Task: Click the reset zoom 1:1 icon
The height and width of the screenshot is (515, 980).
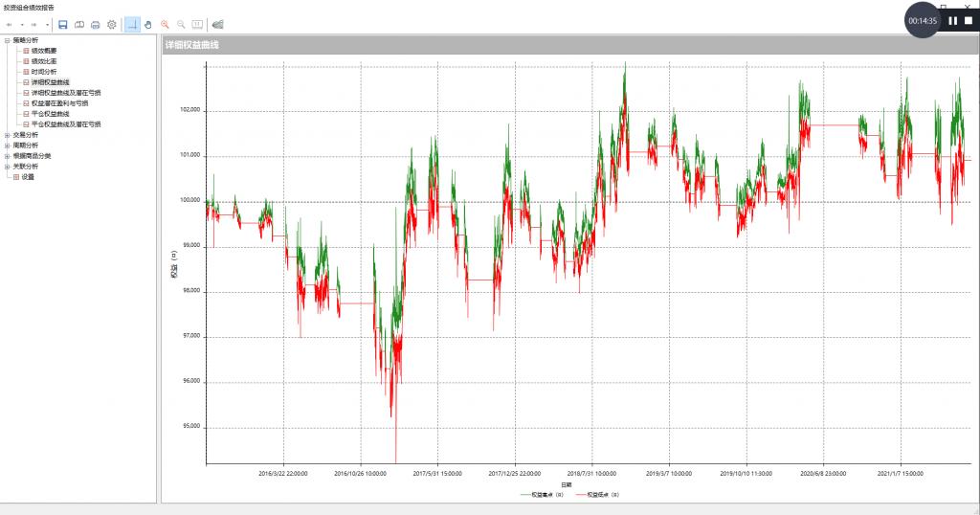Action: (197, 25)
